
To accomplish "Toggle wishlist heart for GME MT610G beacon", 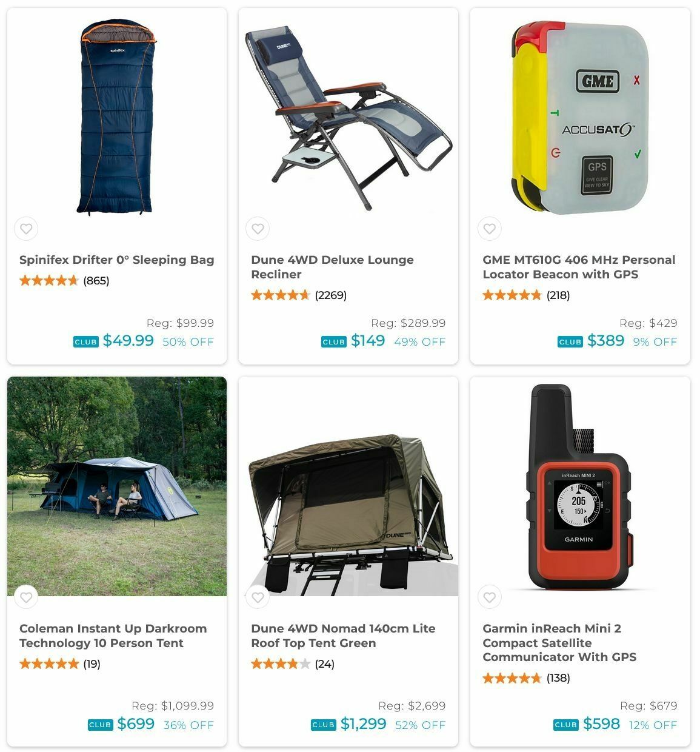I will (490, 229).
